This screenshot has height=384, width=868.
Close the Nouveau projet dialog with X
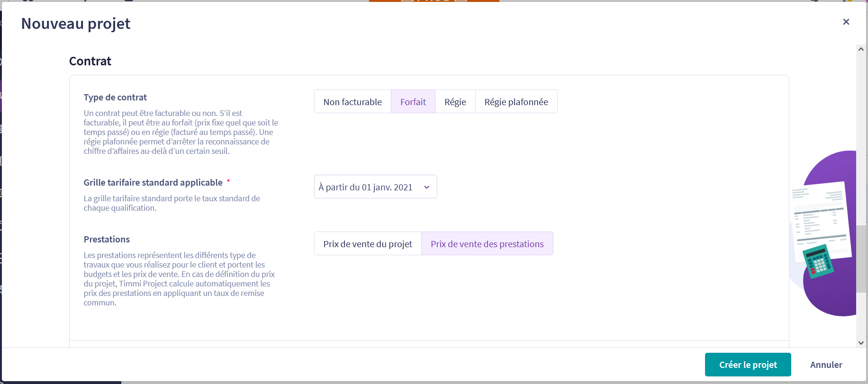pos(846,22)
